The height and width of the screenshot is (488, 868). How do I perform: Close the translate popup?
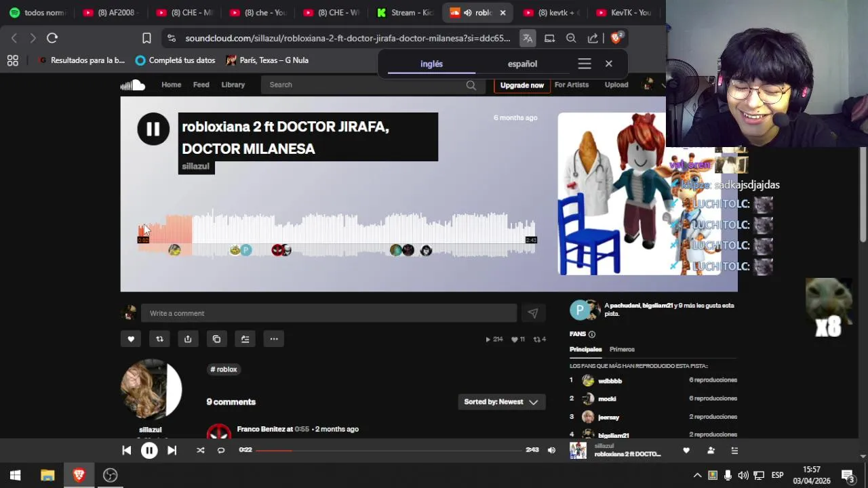pyautogui.click(x=608, y=64)
